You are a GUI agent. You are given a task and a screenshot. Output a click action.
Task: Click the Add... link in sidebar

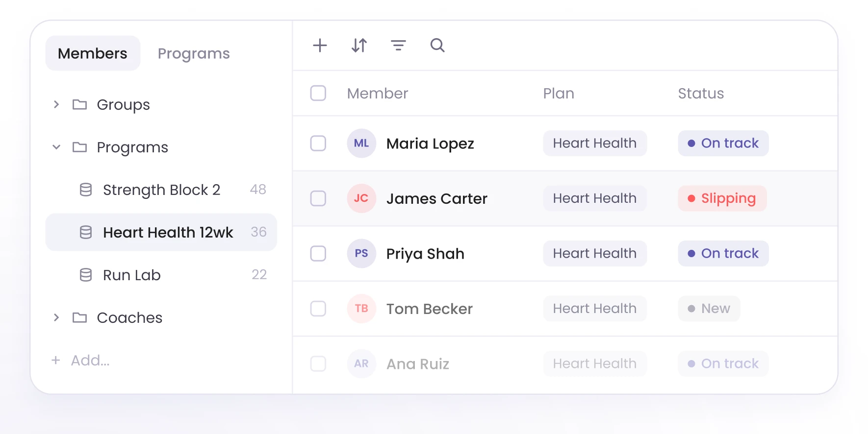coord(81,360)
